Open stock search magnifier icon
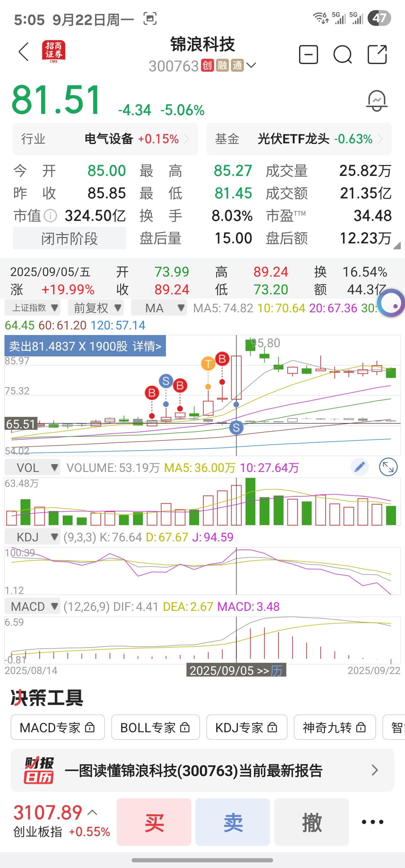 point(343,54)
